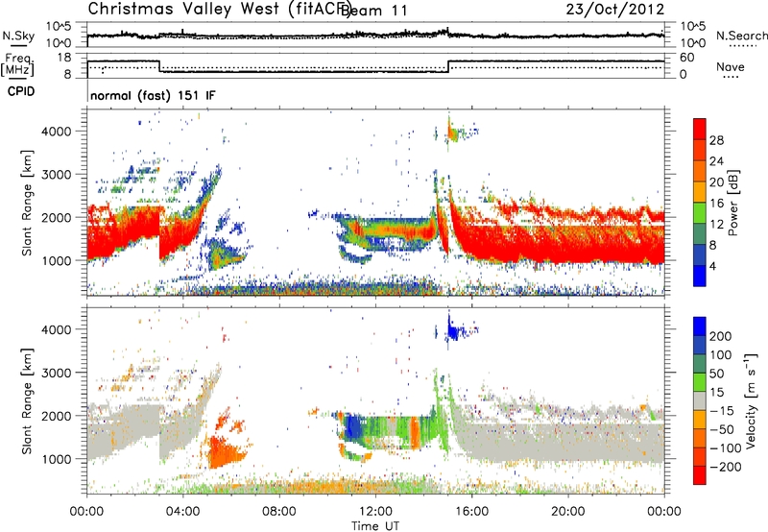The width and height of the screenshot is (768, 532).
Task: Click the '20:00' time axis tick label
Action: pos(567,512)
